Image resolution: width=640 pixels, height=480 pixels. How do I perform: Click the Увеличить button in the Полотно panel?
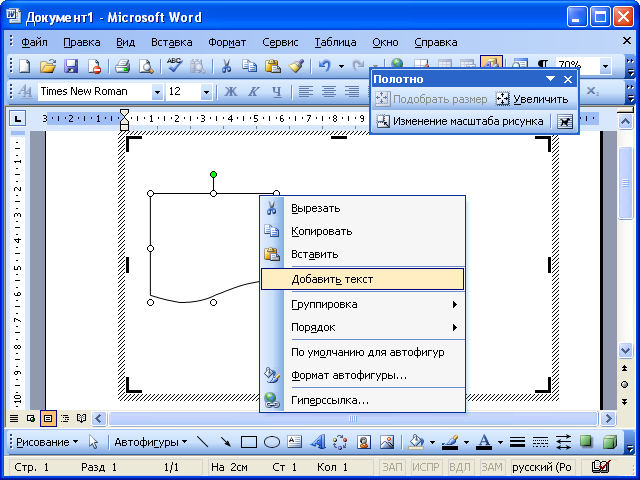532,99
